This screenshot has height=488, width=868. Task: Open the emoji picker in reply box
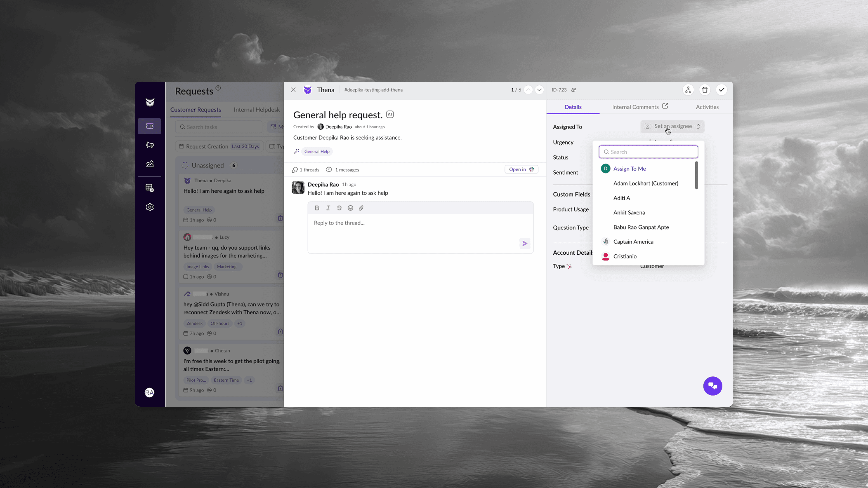[350, 208]
